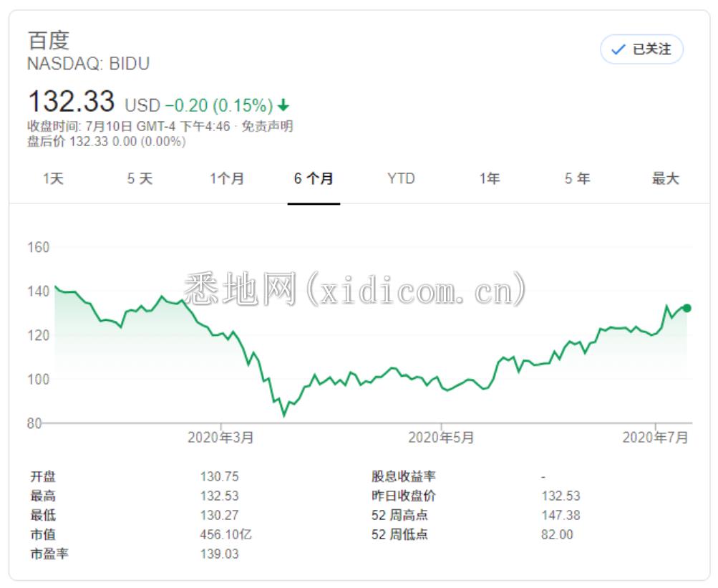The height and width of the screenshot is (588, 718).
Task: Click the 市盈率 label
Action: click(49, 554)
